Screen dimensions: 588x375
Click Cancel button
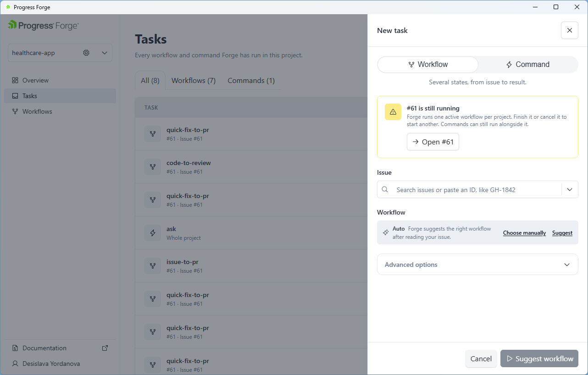[x=481, y=359]
